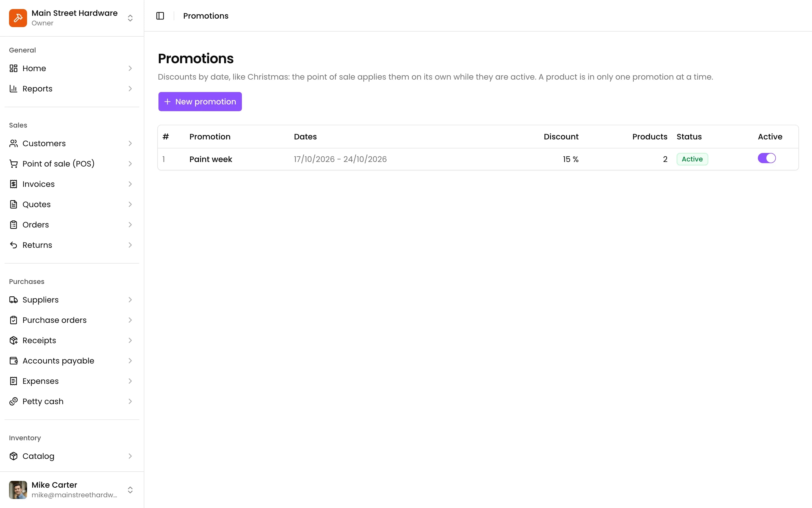Create a New promotion
Viewport: 812px width, 508px height.
click(x=200, y=102)
